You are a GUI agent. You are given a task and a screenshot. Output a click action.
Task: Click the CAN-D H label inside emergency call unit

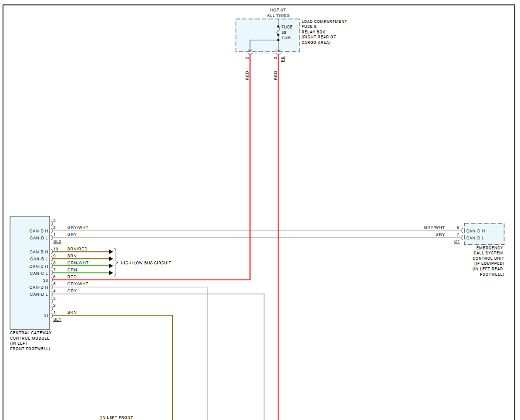(476, 231)
